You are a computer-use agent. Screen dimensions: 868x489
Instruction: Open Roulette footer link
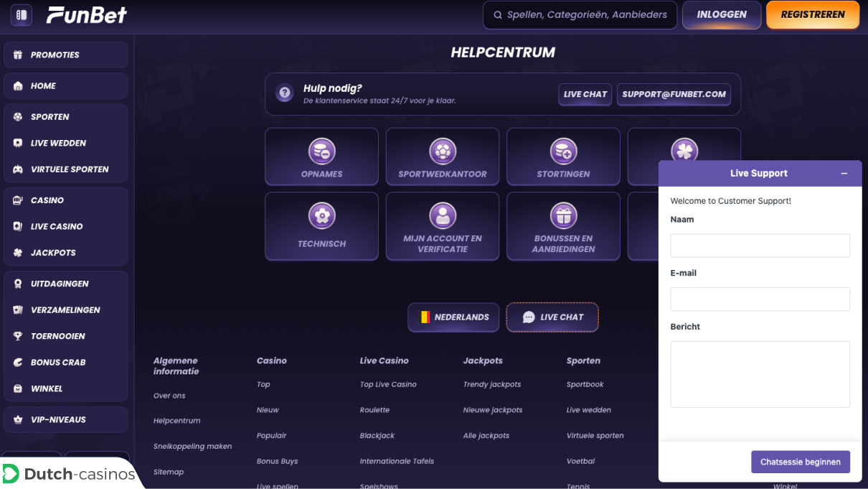pyautogui.click(x=374, y=410)
